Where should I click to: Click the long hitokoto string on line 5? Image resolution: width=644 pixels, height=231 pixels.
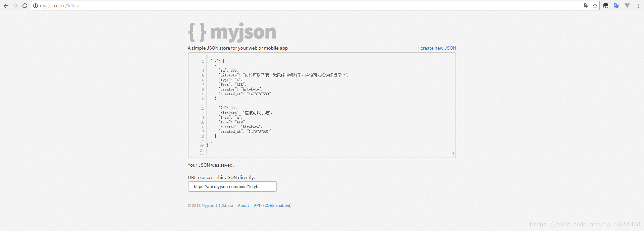(x=296, y=75)
